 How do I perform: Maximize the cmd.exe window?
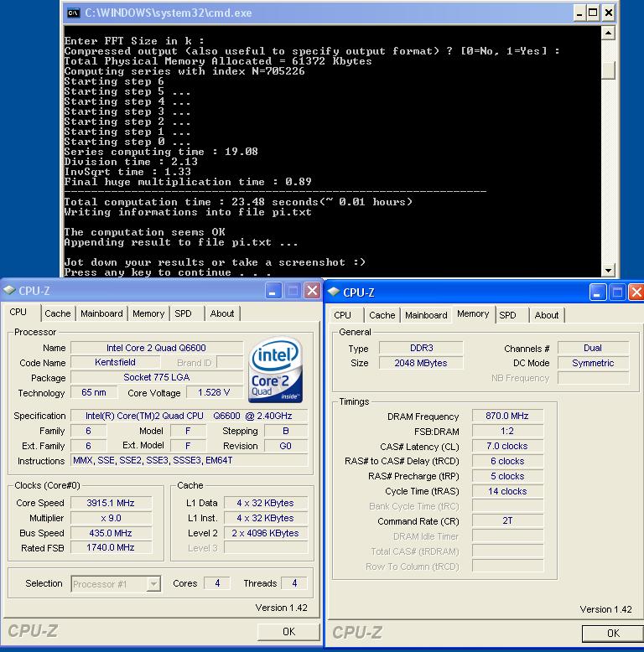pyautogui.click(x=593, y=13)
